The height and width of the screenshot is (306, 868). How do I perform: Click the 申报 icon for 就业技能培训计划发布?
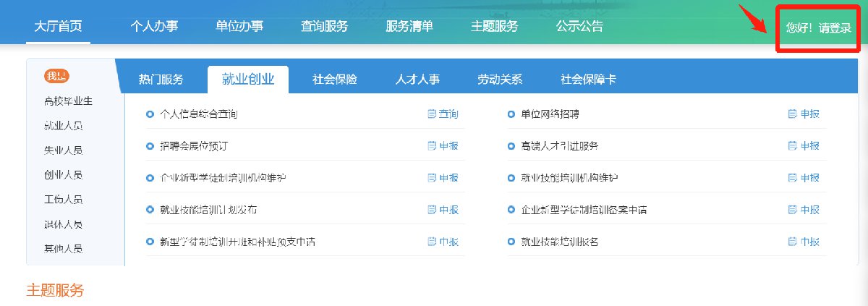432,210
